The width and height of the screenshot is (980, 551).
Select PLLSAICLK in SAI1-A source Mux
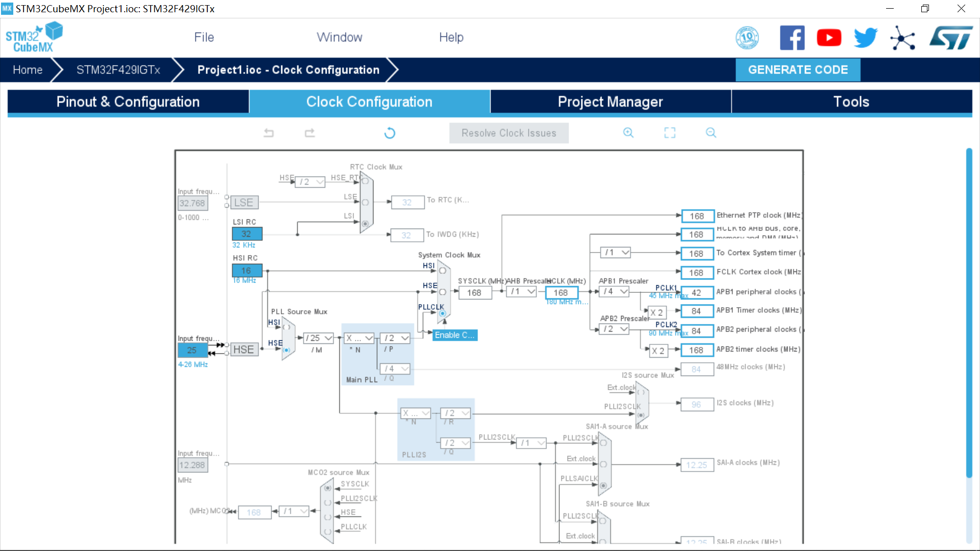pyautogui.click(x=603, y=485)
